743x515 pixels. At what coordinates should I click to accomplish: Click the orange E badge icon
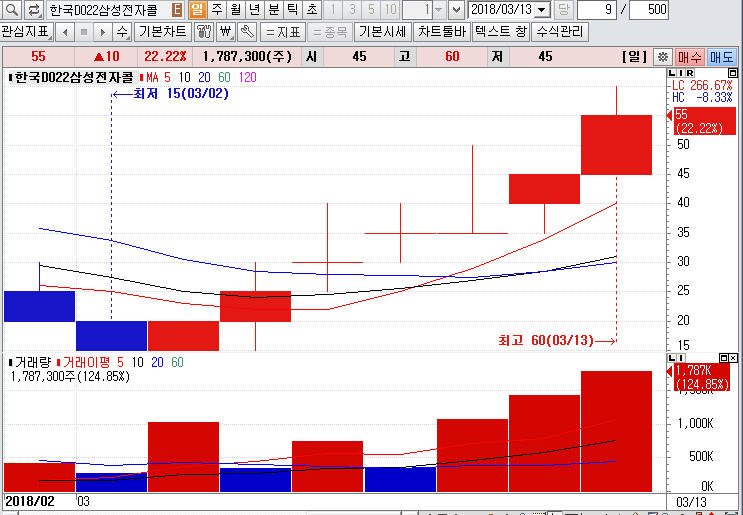click(177, 10)
